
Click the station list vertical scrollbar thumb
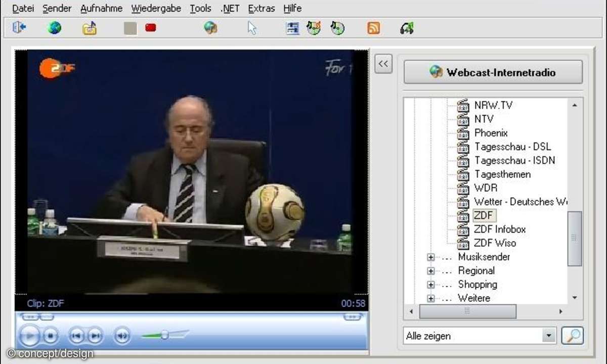coord(575,238)
